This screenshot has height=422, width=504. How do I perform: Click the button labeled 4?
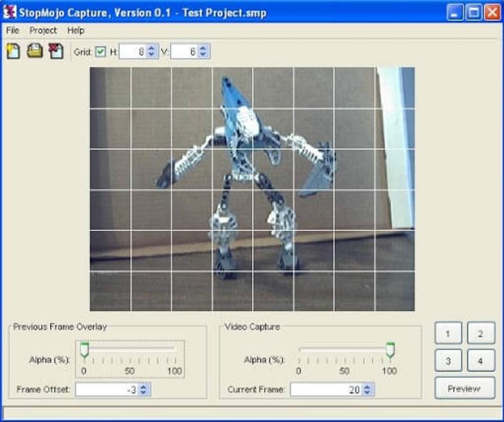pos(480,361)
